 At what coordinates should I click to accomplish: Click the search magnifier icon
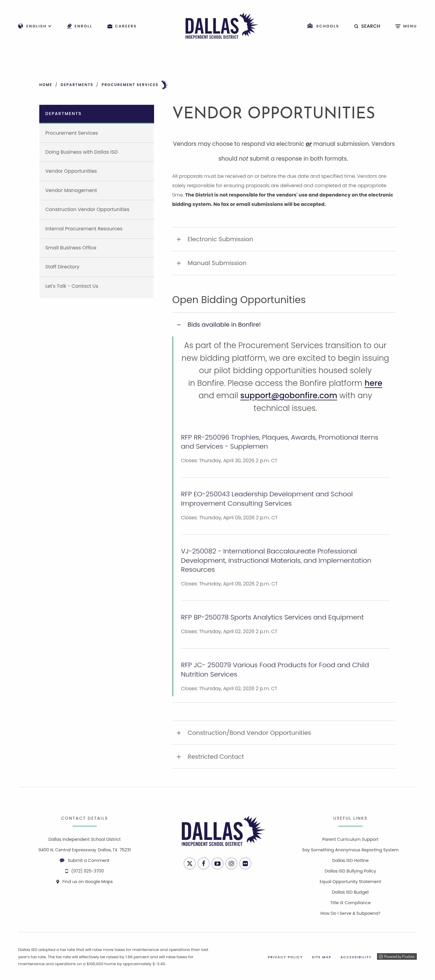coord(356,26)
